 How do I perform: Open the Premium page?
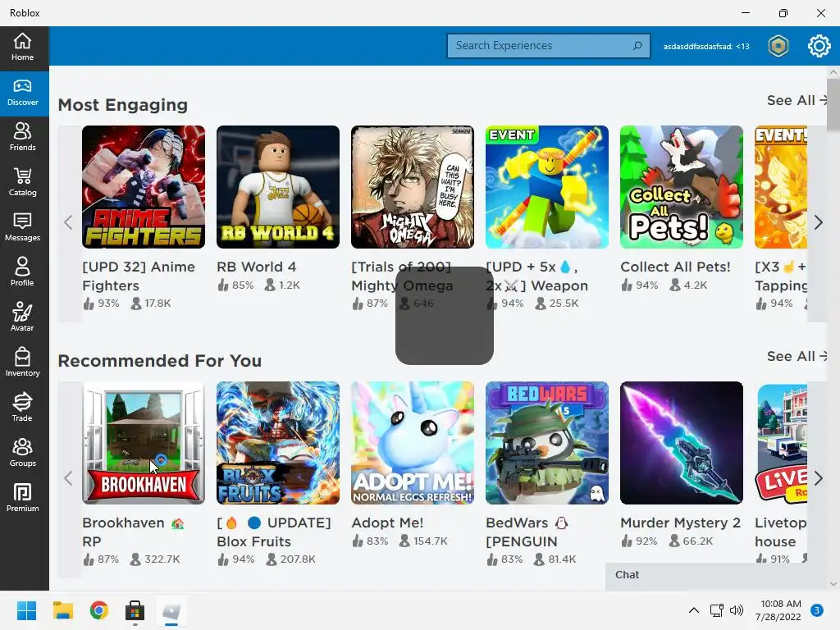coord(22,498)
